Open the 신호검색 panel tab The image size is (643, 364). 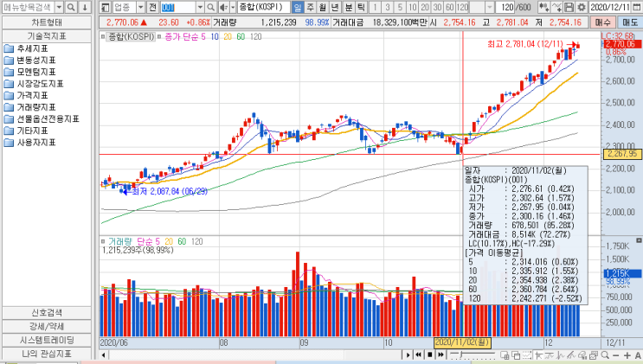[x=47, y=313]
